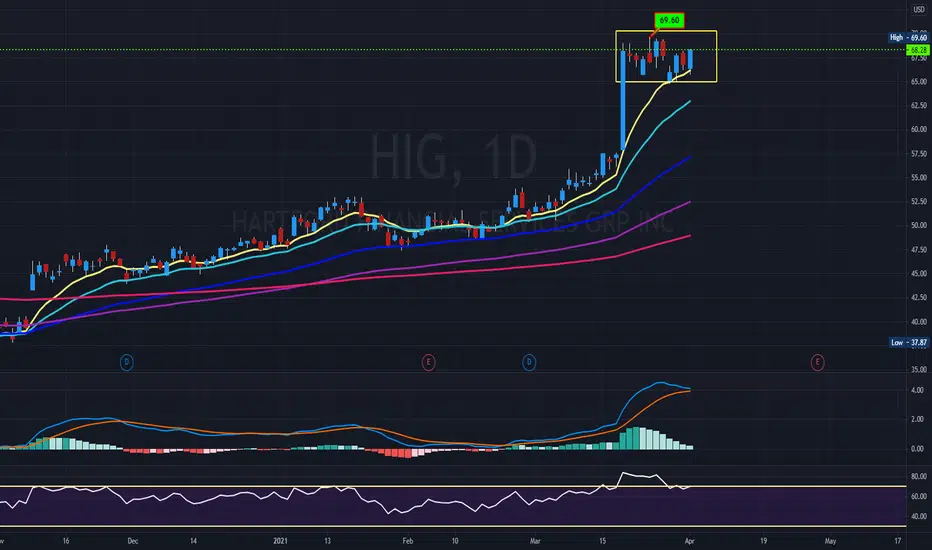Screen dimensions: 932x550
Task: Click the green 69.60 callout annotation
Action: (x=669, y=20)
